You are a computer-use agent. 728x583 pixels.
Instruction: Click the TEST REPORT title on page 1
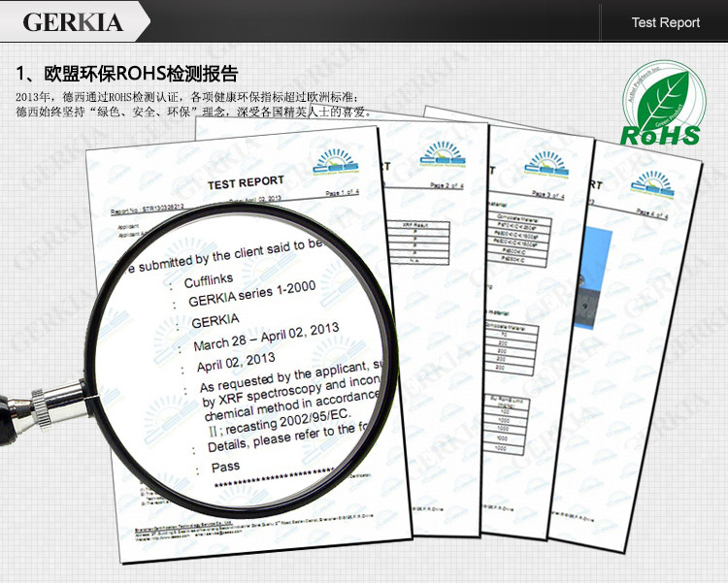[x=246, y=182]
